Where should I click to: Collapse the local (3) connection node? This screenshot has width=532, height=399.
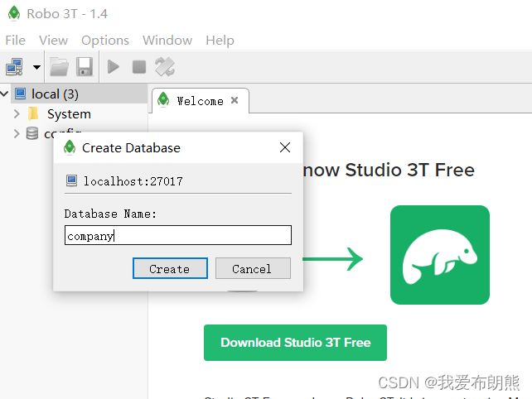point(4,94)
